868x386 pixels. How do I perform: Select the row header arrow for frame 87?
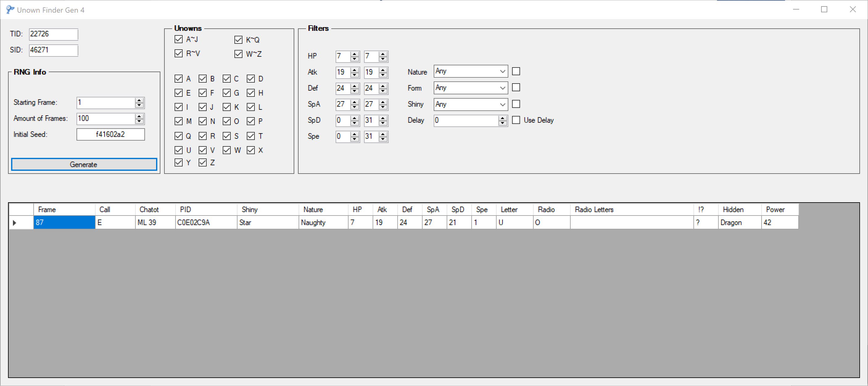(x=21, y=223)
